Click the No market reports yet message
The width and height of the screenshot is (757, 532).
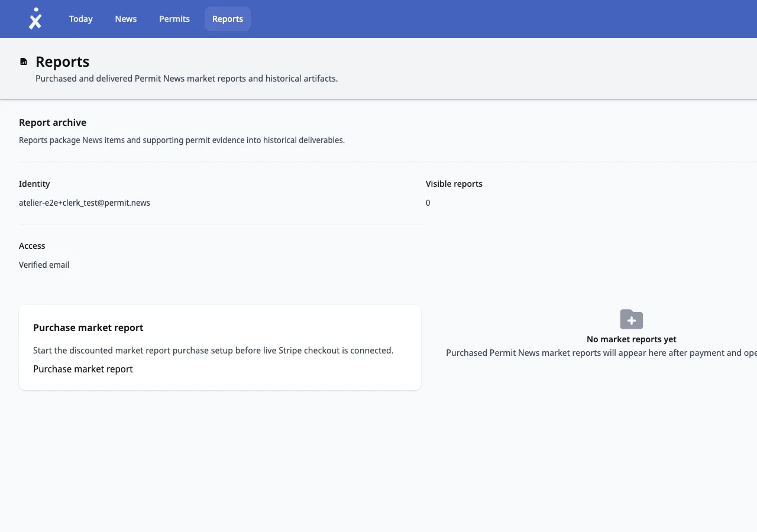click(x=632, y=339)
